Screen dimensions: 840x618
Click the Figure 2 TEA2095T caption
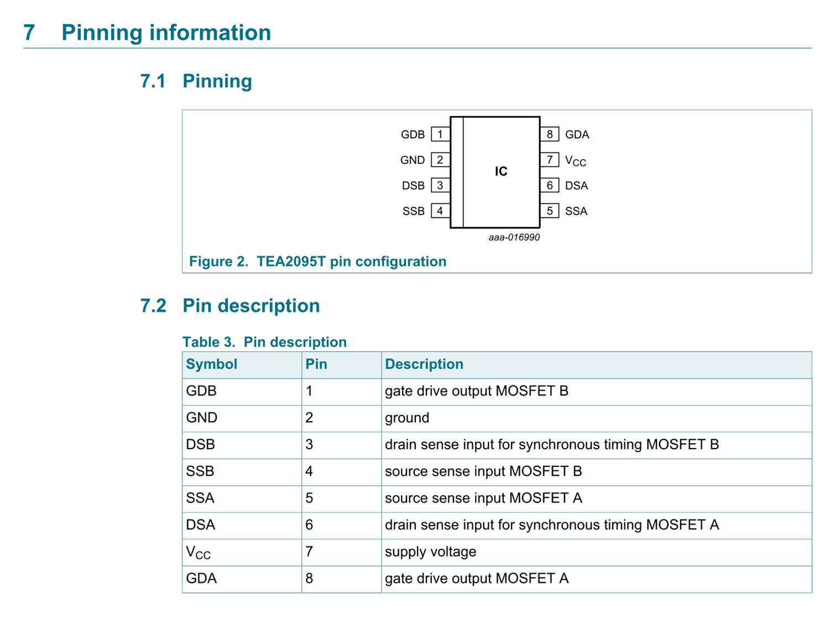(317, 261)
